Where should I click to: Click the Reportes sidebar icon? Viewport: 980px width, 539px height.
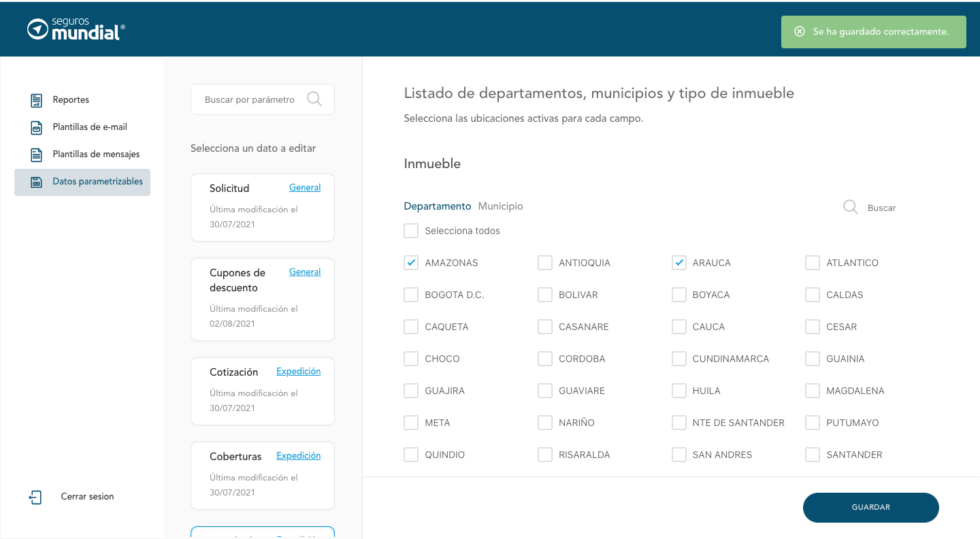coord(37,100)
